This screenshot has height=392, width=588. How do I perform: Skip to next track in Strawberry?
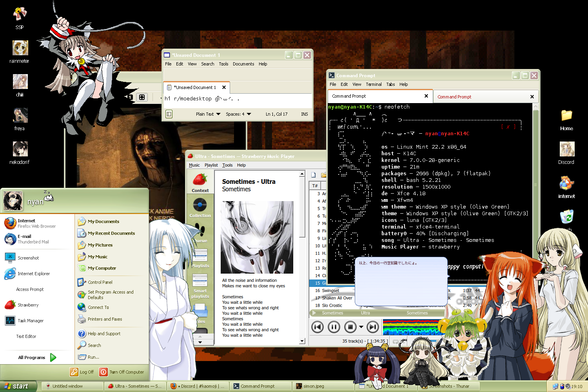(x=372, y=327)
